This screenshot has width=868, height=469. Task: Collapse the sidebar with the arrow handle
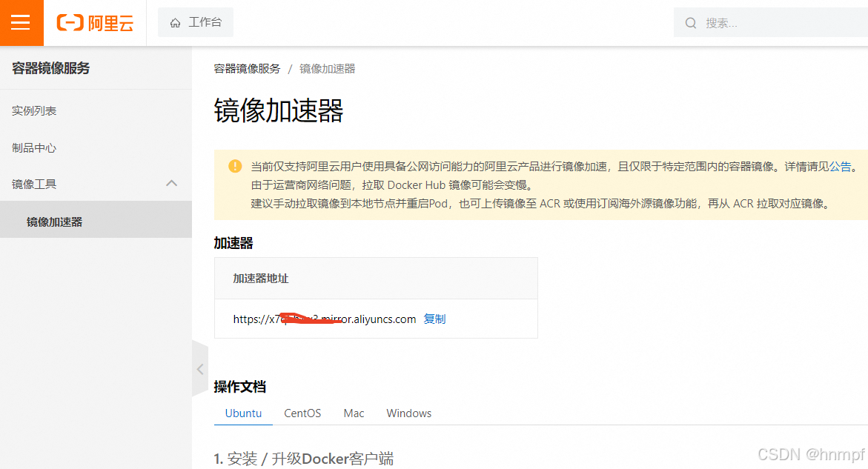point(200,369)
